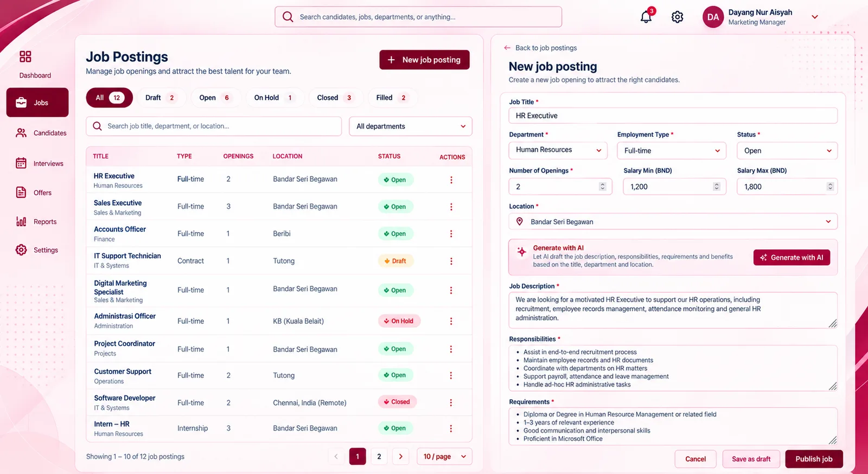Image resolution: width=868 pixels, height=474 pixels.
Task: Open actions menu for Software Developer row
Action: coord(451,402)
